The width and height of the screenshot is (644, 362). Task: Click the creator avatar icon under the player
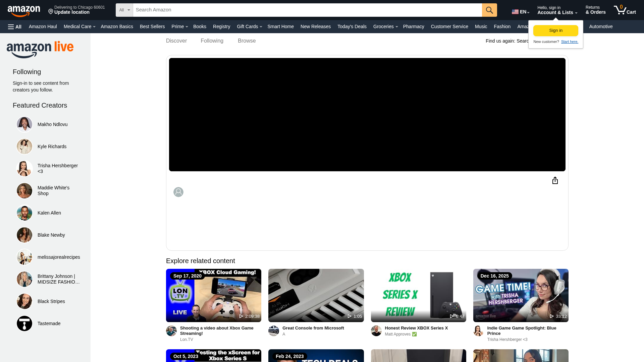coord(178,192)
